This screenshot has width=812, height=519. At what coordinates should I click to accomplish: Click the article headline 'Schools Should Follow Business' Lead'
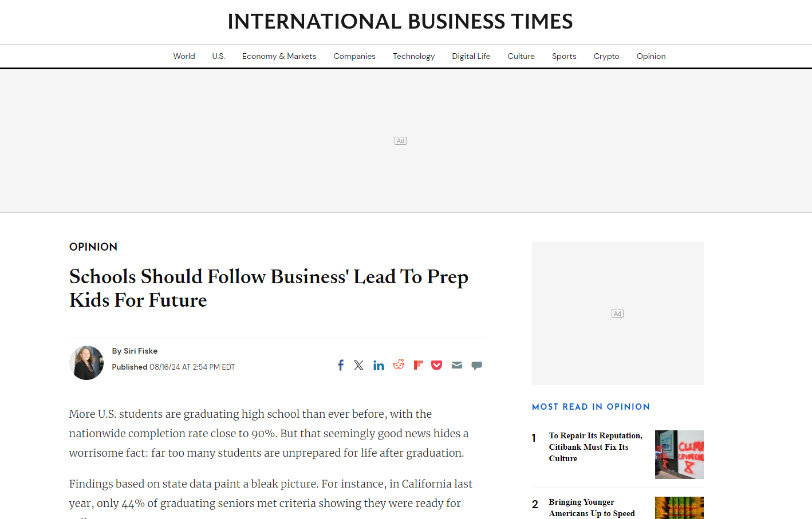tap(269, 288)
